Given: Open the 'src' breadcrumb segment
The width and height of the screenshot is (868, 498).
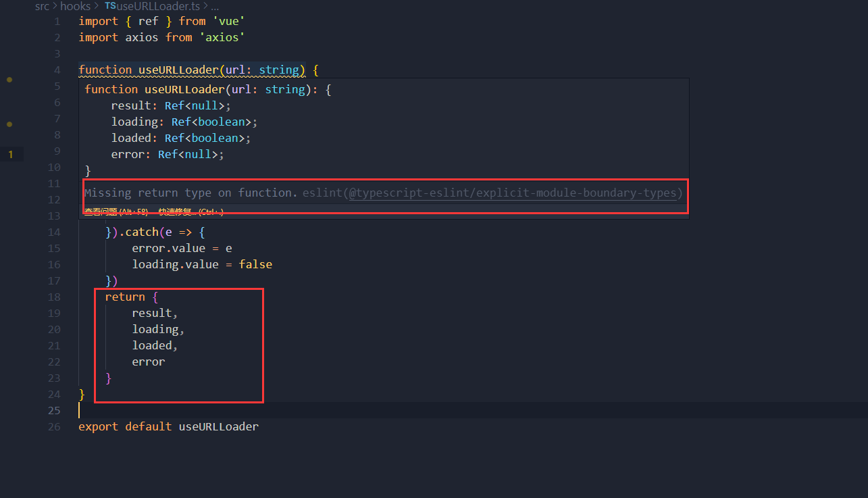Looking at the screenshot, I should pyautogui.click(x=42, y=6).
